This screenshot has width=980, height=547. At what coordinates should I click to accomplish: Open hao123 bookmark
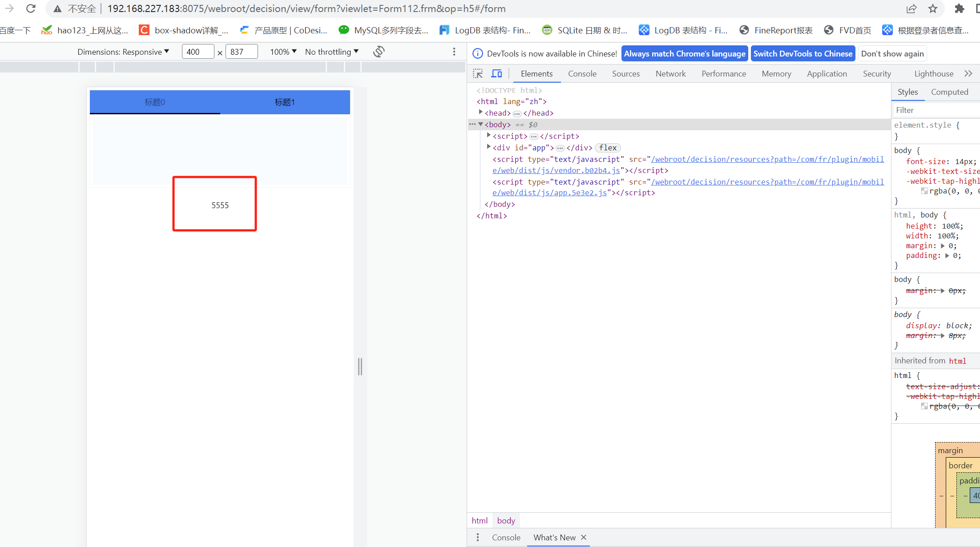(85, 30)
